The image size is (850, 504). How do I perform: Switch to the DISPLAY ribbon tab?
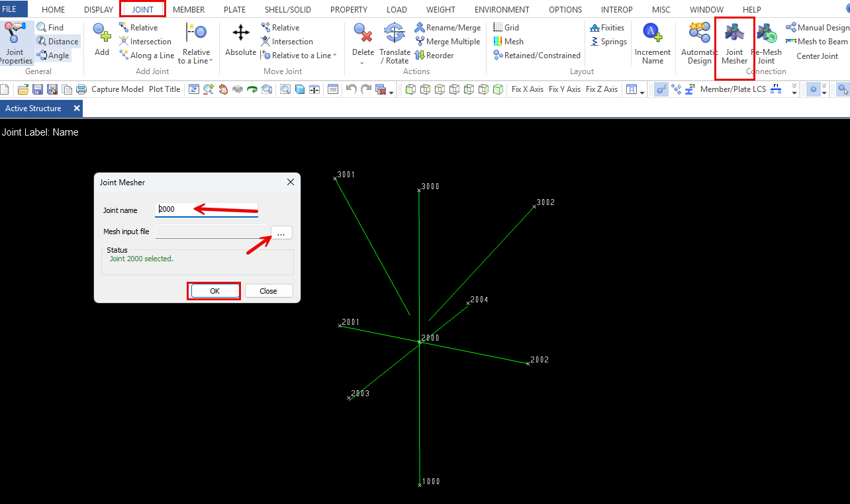point(99,10)
